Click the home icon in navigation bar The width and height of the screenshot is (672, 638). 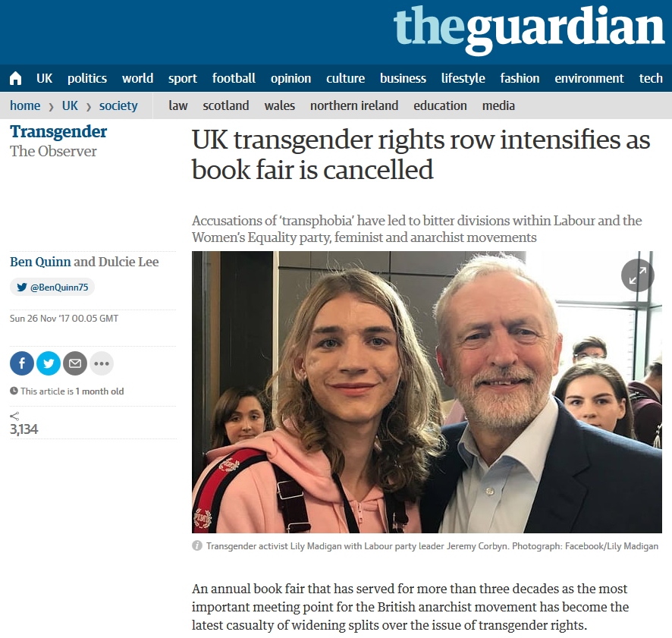[15, 78]
